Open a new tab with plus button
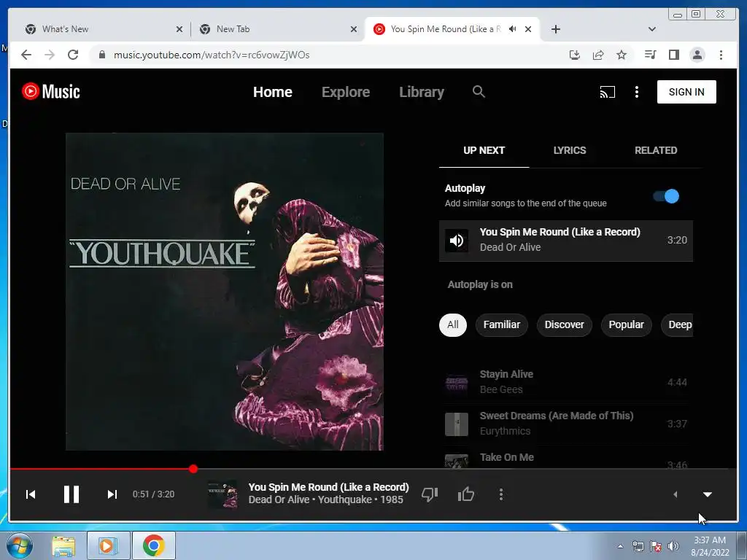The height and width of the screenshot is (560, 747). pos(555,29)
